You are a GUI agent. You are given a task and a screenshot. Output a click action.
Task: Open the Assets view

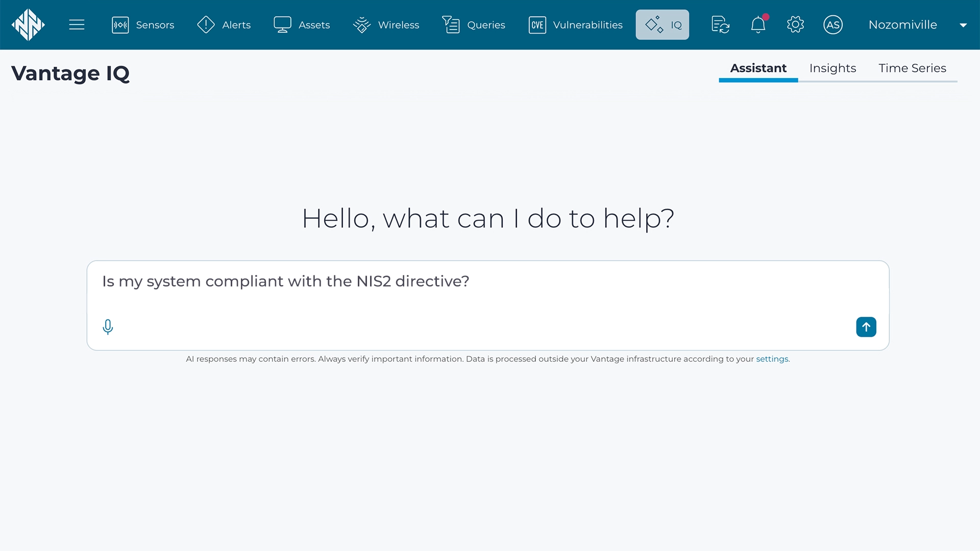click(302, 24)
